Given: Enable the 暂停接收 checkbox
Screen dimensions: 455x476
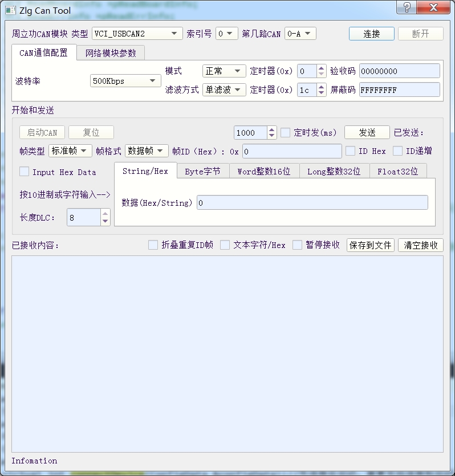Looking at the screenshot, I should [297, 245].
